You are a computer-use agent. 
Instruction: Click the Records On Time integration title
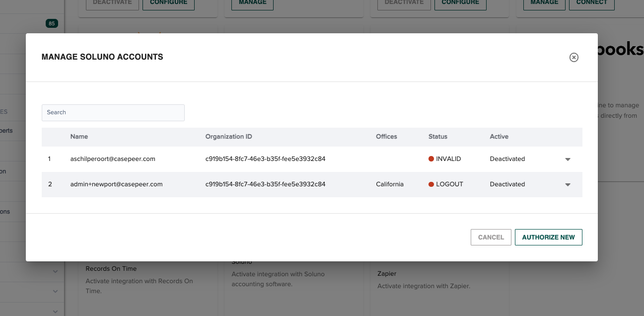pos(111,269)
